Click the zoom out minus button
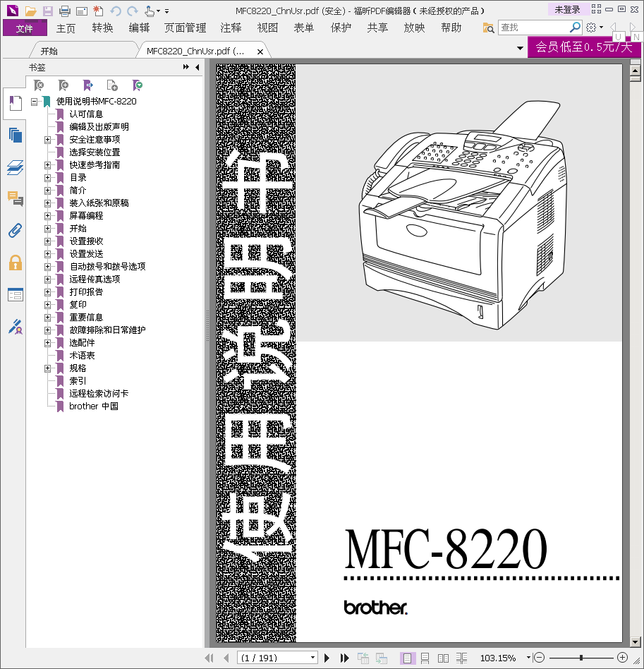Screen dimensions: 644x669 click(540, 658)
